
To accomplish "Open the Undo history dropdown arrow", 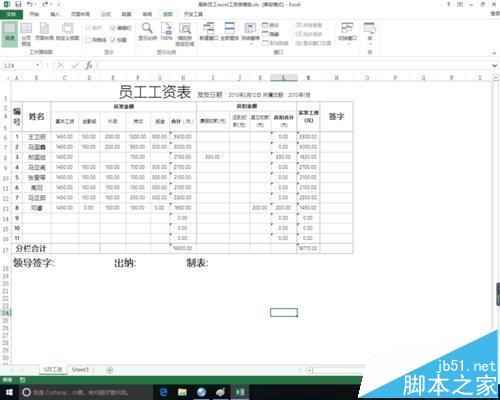I will (x=36, y=5).
